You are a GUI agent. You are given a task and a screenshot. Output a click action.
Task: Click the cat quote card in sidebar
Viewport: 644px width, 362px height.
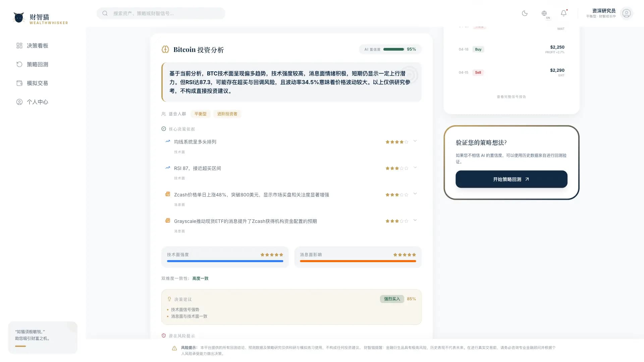tap(43, 338)
